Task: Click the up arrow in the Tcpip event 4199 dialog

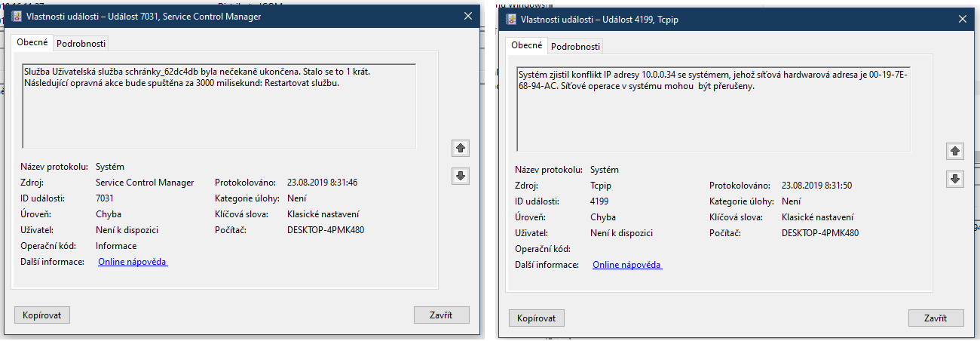Action: tap(955, 152)
